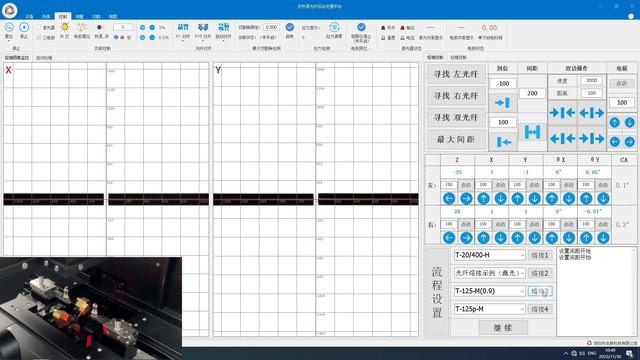This screenshot has height=360, width=640.
Task: Click the Maximum Gap button
Action: pos(456,139)
